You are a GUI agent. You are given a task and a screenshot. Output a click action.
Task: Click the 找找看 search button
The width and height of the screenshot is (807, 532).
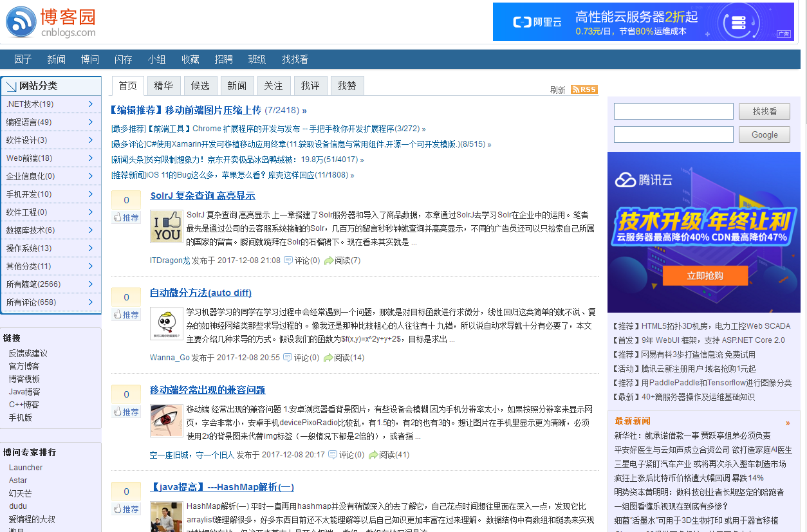765,111
